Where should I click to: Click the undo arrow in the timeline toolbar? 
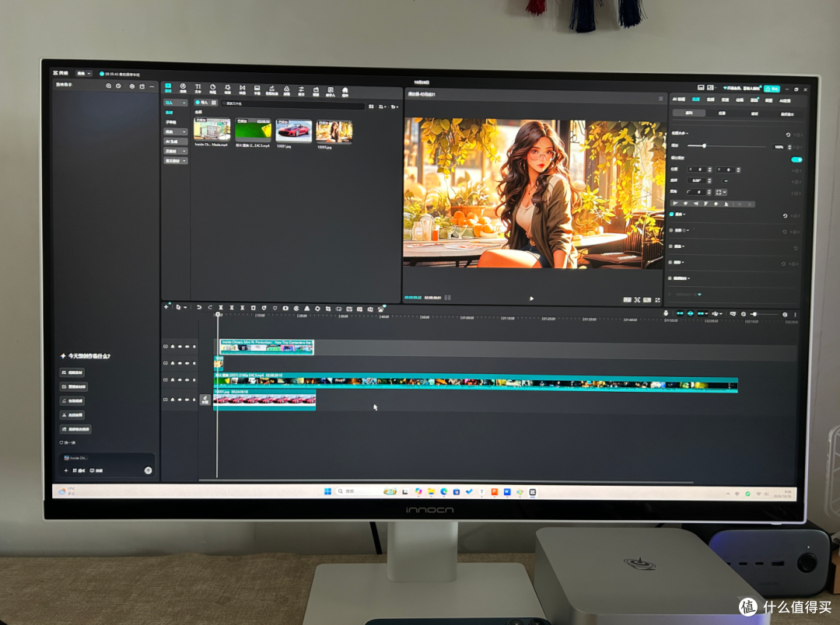click(x=199, y=307)
